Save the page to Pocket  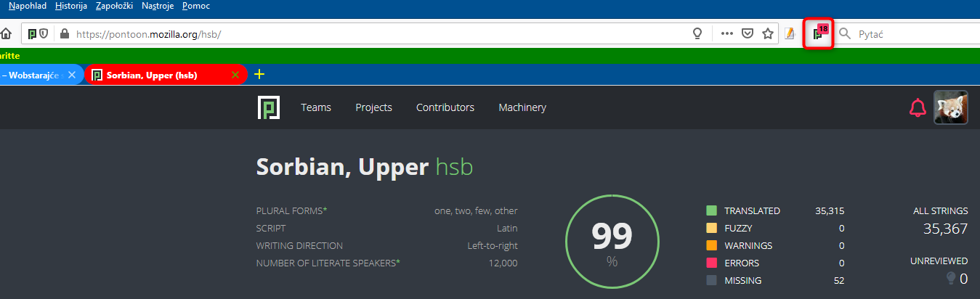(747, 34)
